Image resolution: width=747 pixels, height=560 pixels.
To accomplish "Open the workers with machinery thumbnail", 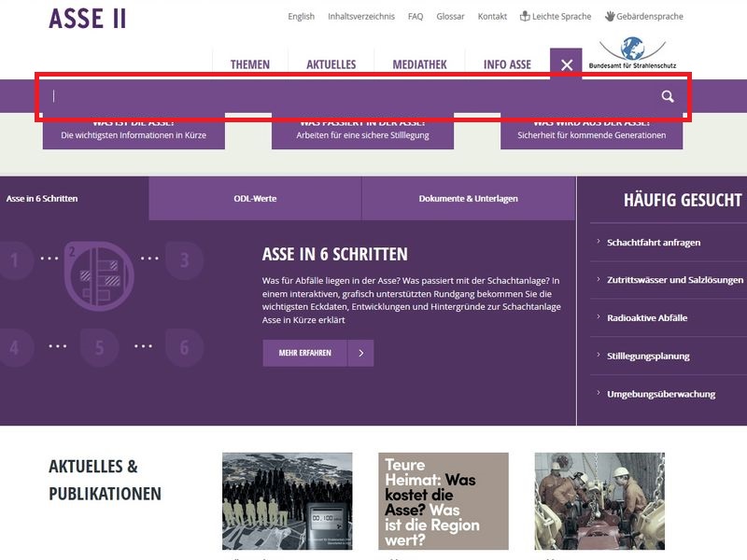I will click(x=599, y=501).
